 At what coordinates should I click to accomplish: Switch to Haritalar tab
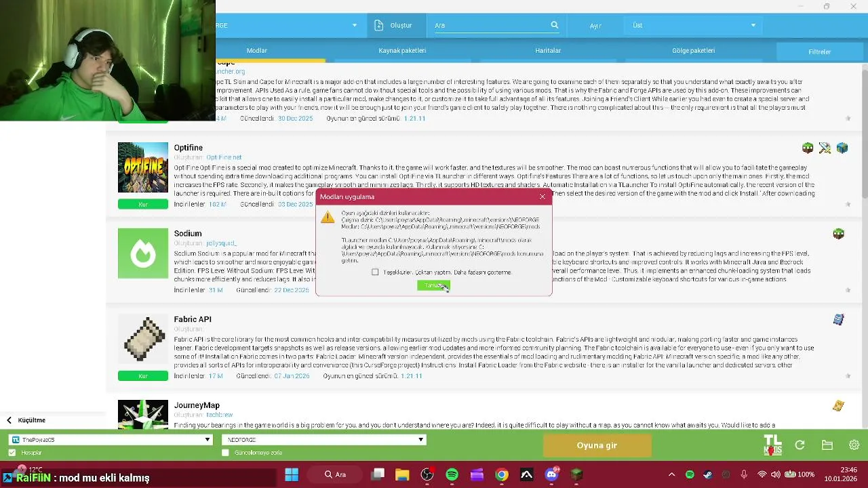548,50
